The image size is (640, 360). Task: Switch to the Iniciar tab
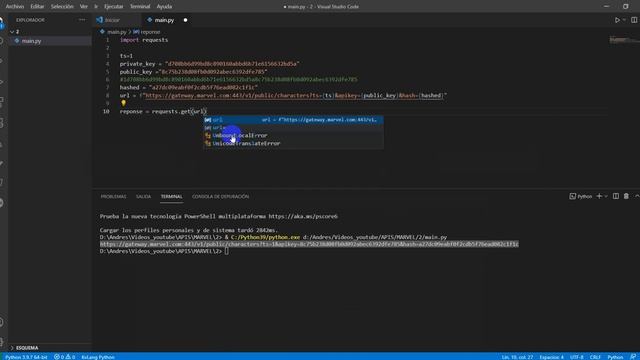pyautogui.click(x=112, y=20)
